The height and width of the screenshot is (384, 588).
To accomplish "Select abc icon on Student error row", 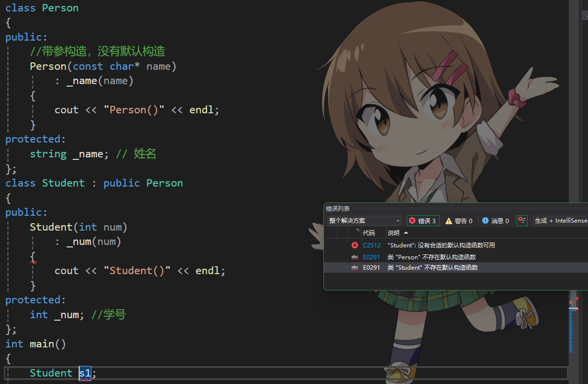I will point(355,268).
